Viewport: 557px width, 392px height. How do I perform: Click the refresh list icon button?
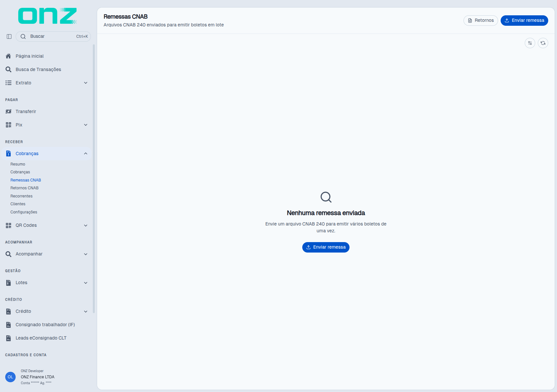(543, 43)
